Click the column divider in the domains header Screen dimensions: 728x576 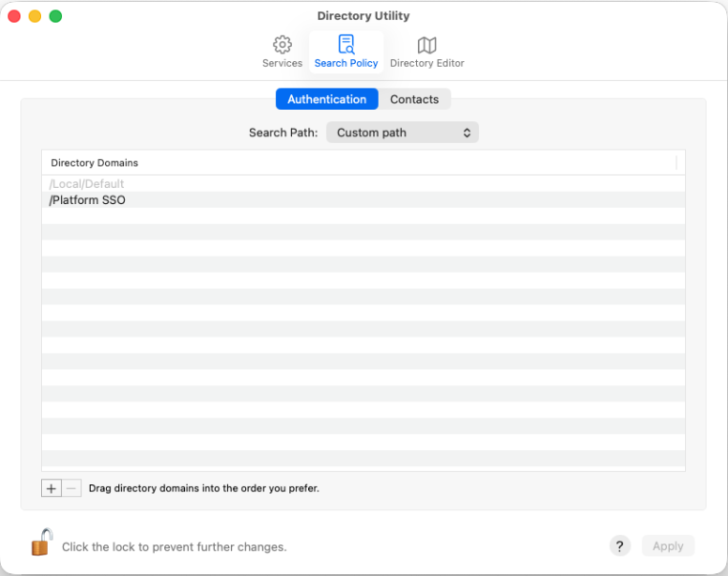click(676, 163)
